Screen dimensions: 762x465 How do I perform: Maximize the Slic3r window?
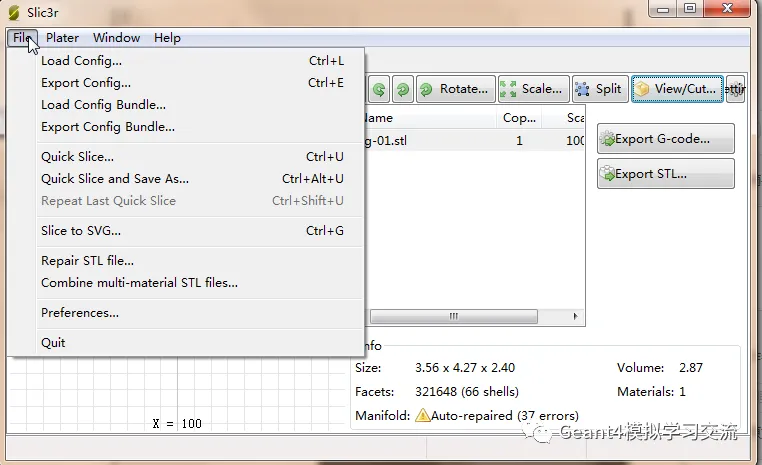click(x=690, y=9)
